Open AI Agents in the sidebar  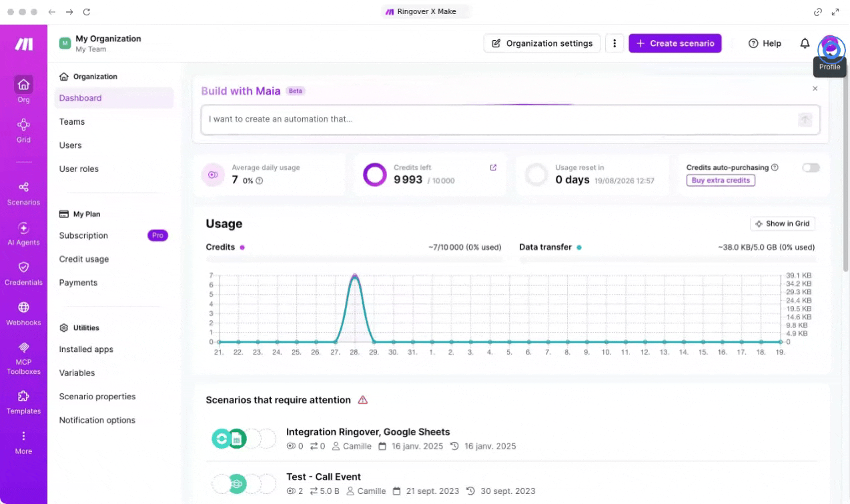pos(23,233)
